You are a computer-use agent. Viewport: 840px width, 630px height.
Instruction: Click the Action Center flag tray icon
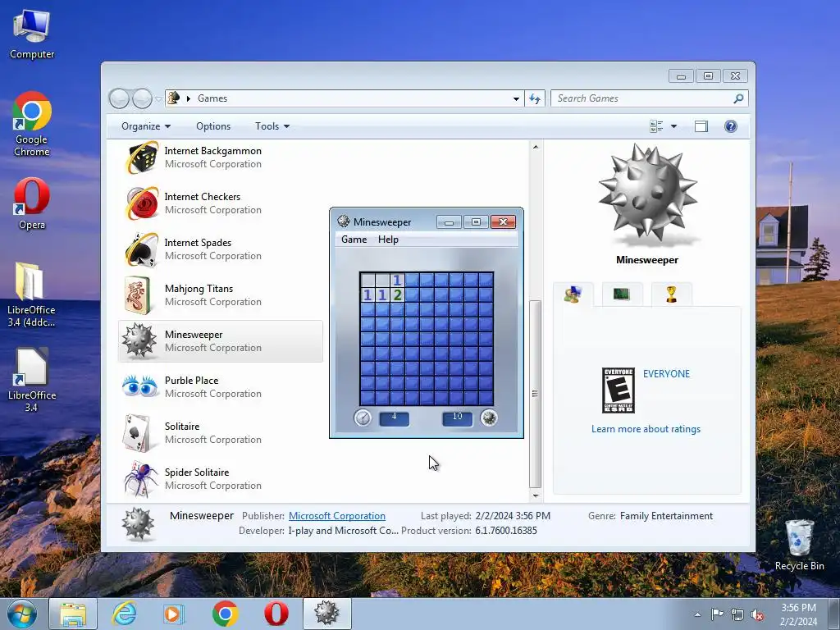point(717,614)
